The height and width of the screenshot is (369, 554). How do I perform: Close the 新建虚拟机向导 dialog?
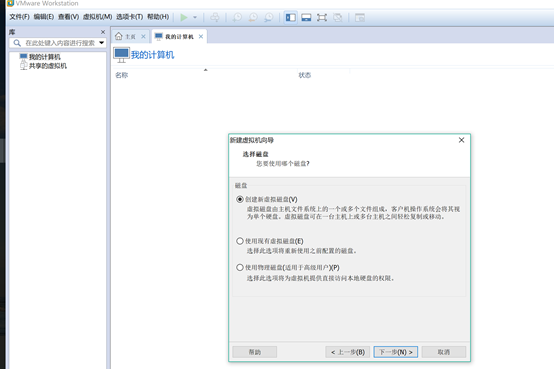pos(461,140)
